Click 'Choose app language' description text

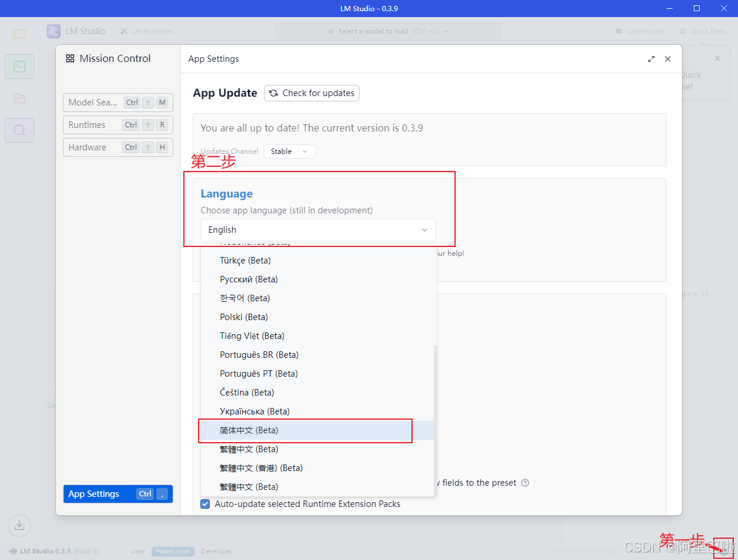(x=286, y=210)
